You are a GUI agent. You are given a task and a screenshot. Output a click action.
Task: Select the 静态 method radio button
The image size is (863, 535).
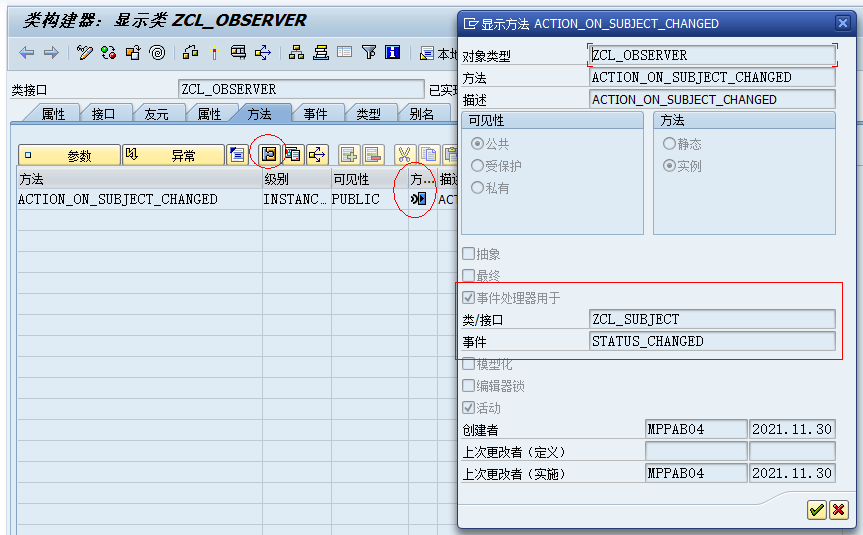(x=669, y=144)
